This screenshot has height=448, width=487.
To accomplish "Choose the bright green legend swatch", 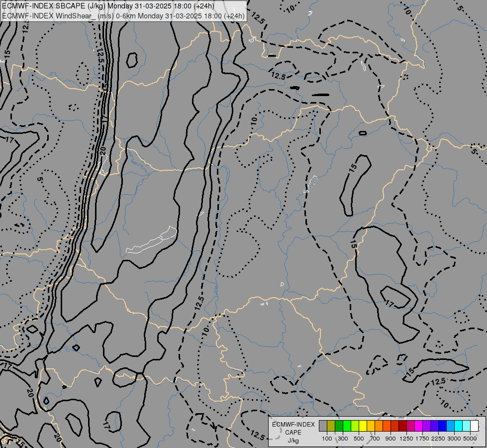I will [347, 426].
